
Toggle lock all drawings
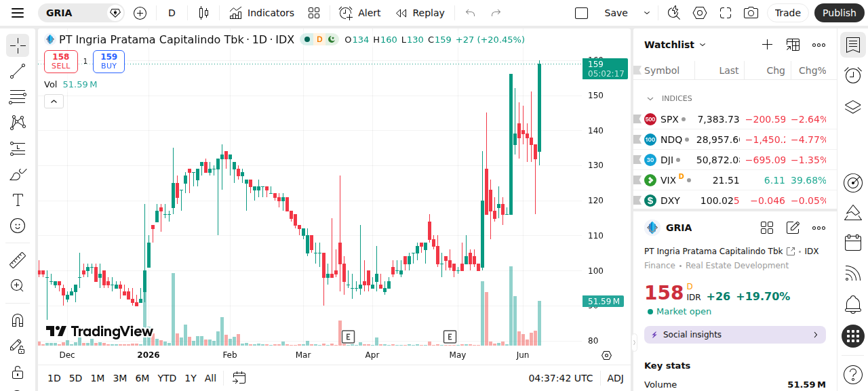[x=18, y=372]
